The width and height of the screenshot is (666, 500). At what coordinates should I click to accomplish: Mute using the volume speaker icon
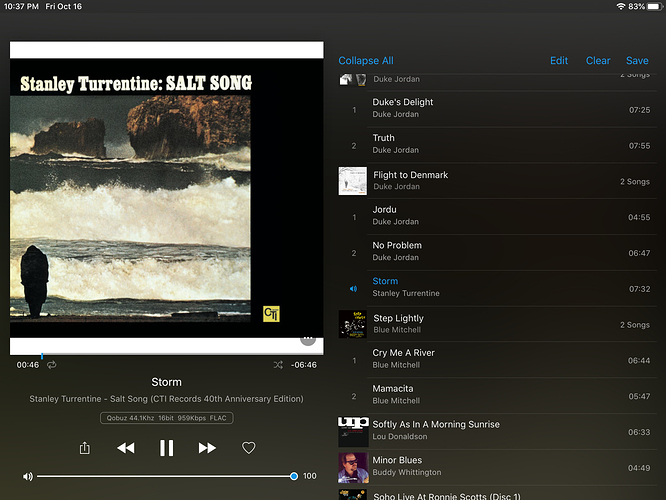pyautogui.click(x=28, y=476)
